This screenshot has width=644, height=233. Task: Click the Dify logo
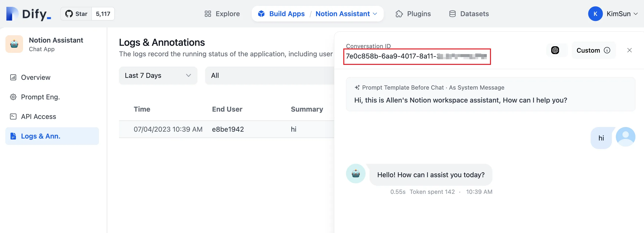tap(28, 14)
